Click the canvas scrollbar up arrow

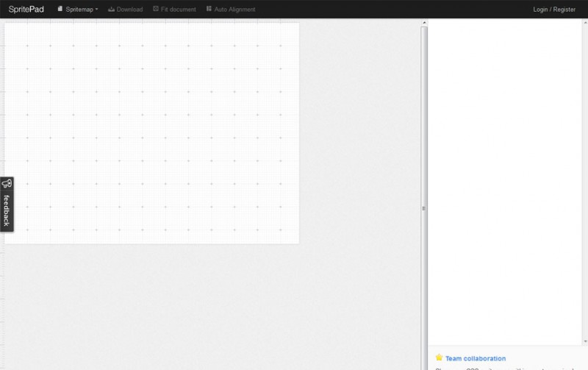coord(424,24)
